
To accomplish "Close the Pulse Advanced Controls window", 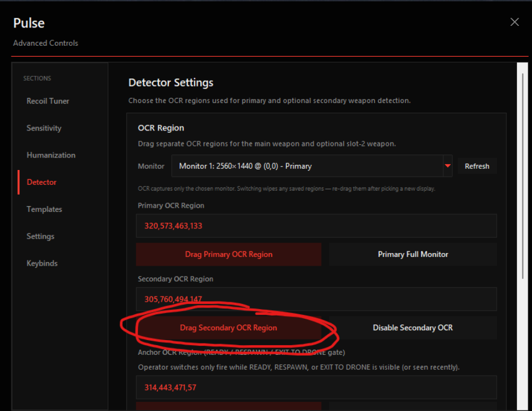I will tap(514, 22).
